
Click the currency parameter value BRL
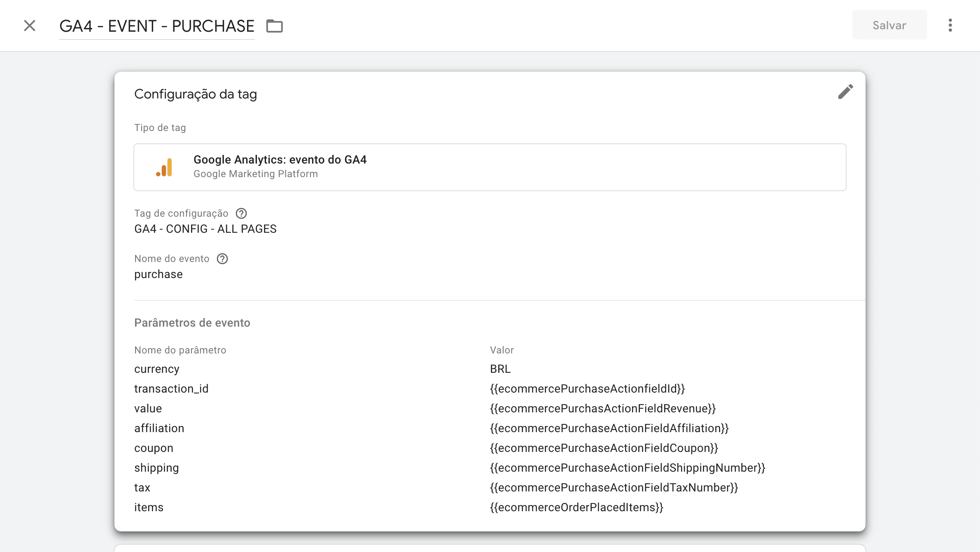point(500,369)
